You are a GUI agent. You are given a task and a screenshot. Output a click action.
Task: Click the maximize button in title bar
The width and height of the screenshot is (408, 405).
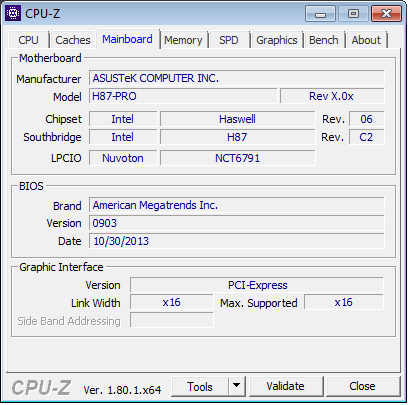pos(353,14)
